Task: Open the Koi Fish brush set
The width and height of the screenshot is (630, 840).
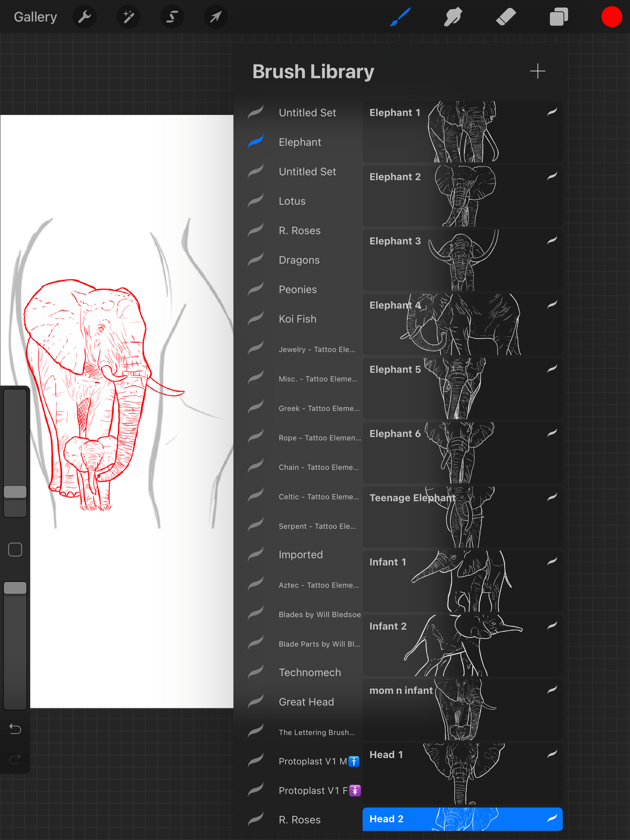Action: [x=297, y=319]
